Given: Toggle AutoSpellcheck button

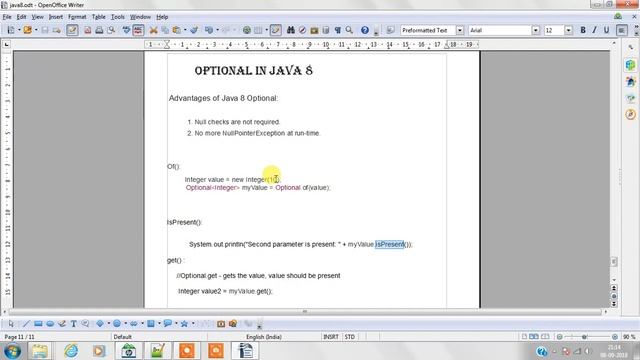Looking at the screenshot, I should click(138, 30).
